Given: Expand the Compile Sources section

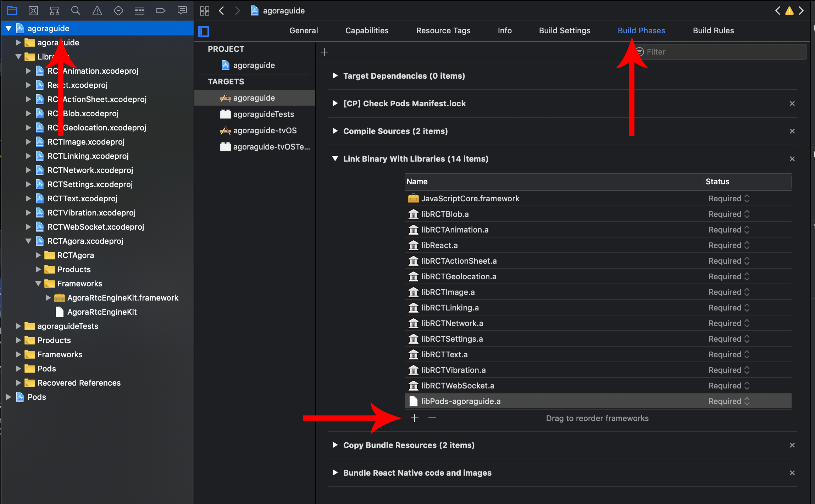Looking at the screenshot, I should pyautogui.click(x=335, y=131).
